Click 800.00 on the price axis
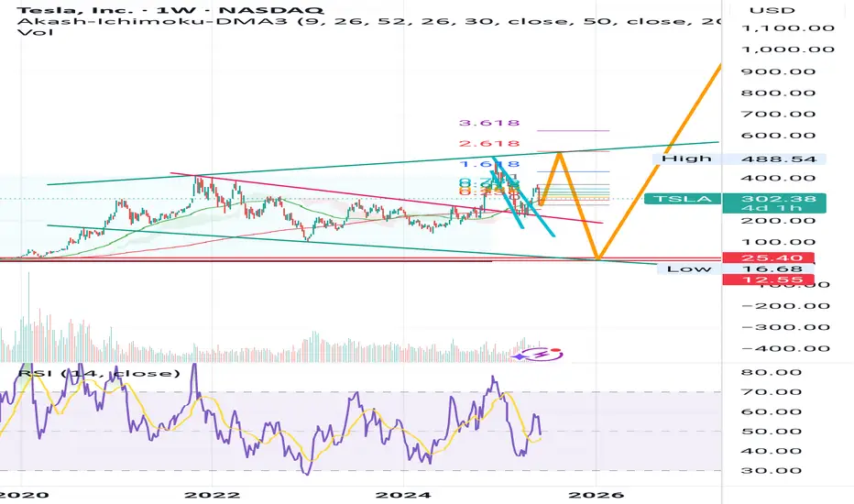 778,93
